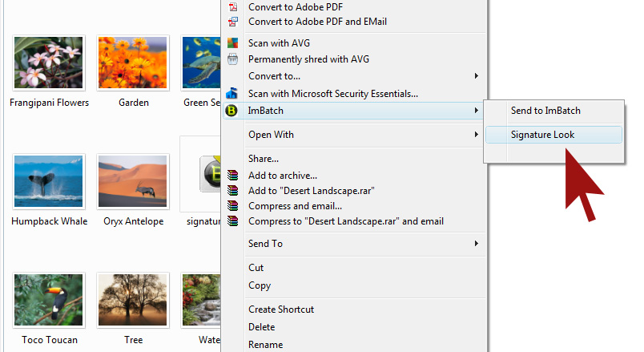The image size is (644, 352).
Task: Expand the Open With submenu arrow
Action: (x=477, y=135)
